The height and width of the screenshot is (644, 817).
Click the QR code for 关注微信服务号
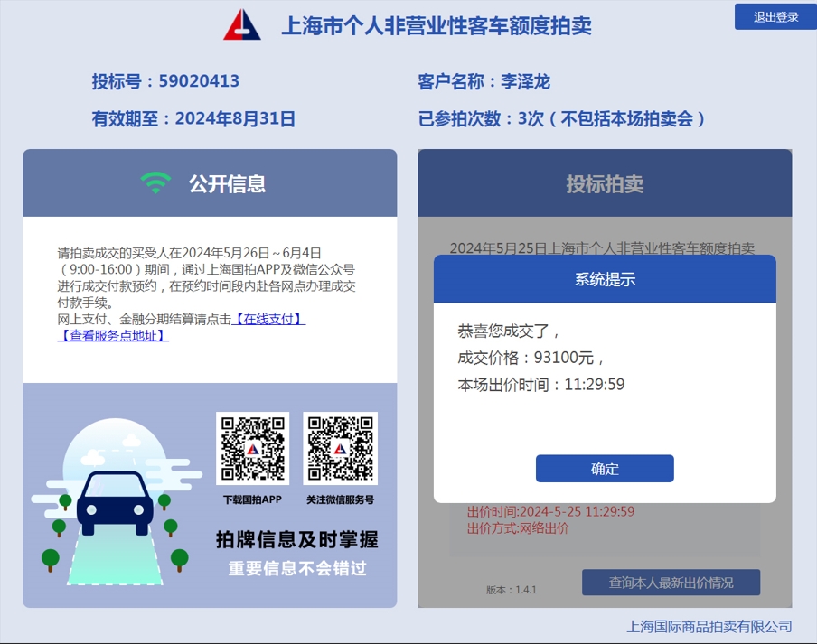tap(340, 448)
